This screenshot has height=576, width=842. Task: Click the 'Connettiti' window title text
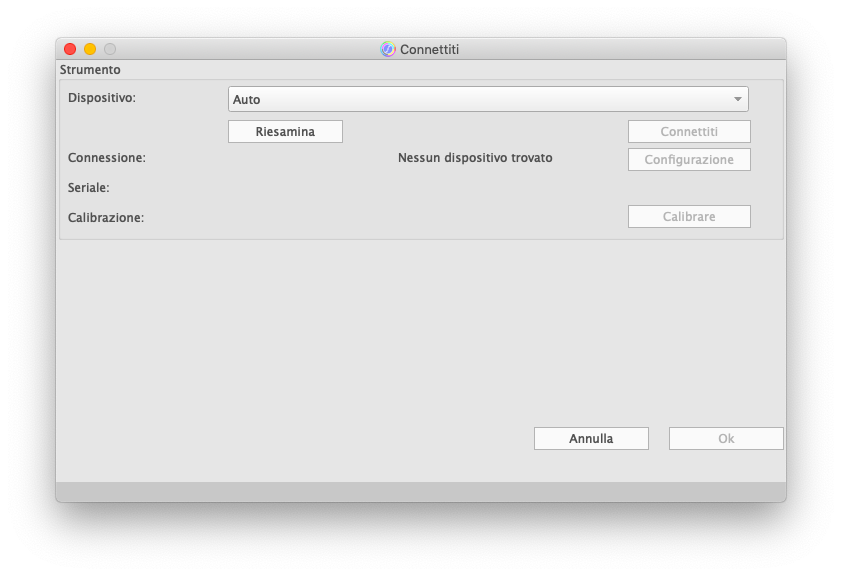click(x=430, y=49)
